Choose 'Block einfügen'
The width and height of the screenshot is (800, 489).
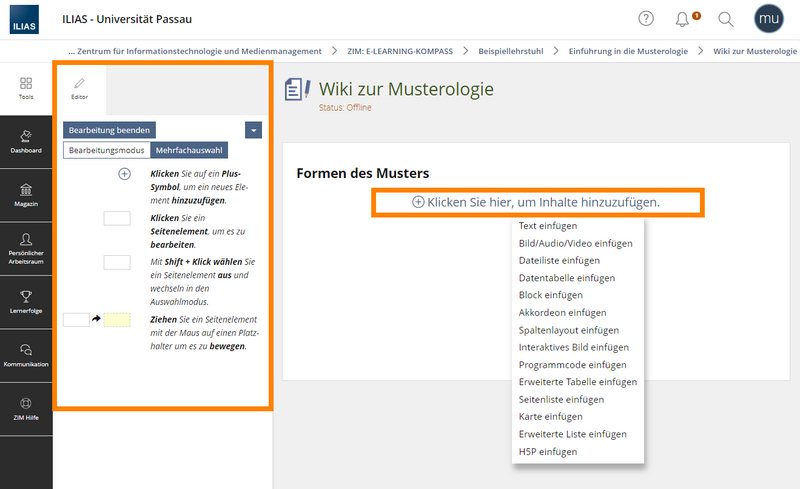tap(551, 295)
